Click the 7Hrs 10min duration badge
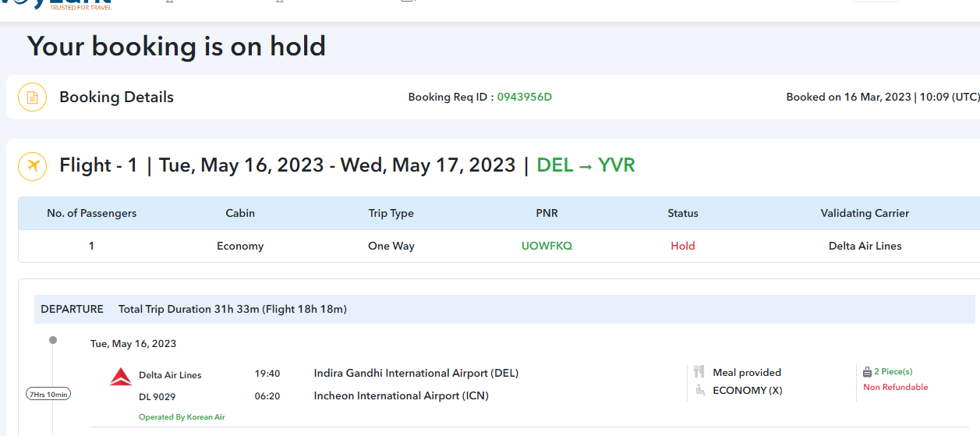Image resolution: width=980 pixels, height=436 pixels. coord(48,394)
